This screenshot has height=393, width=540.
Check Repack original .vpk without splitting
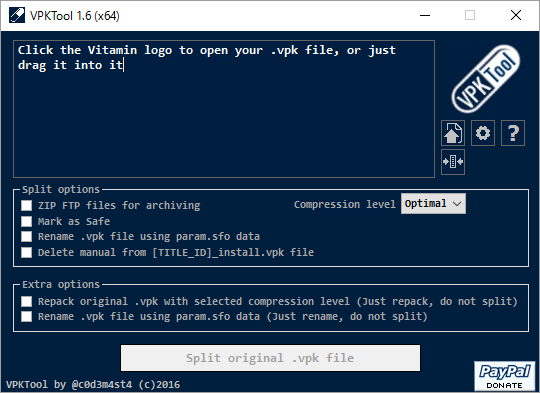pos(27,301)
